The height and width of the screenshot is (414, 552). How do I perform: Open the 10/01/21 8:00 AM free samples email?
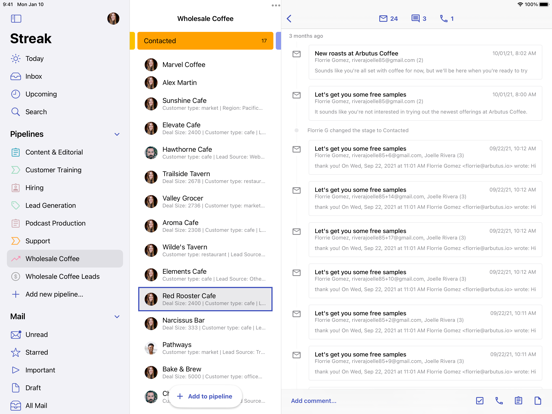click(425, 104)
